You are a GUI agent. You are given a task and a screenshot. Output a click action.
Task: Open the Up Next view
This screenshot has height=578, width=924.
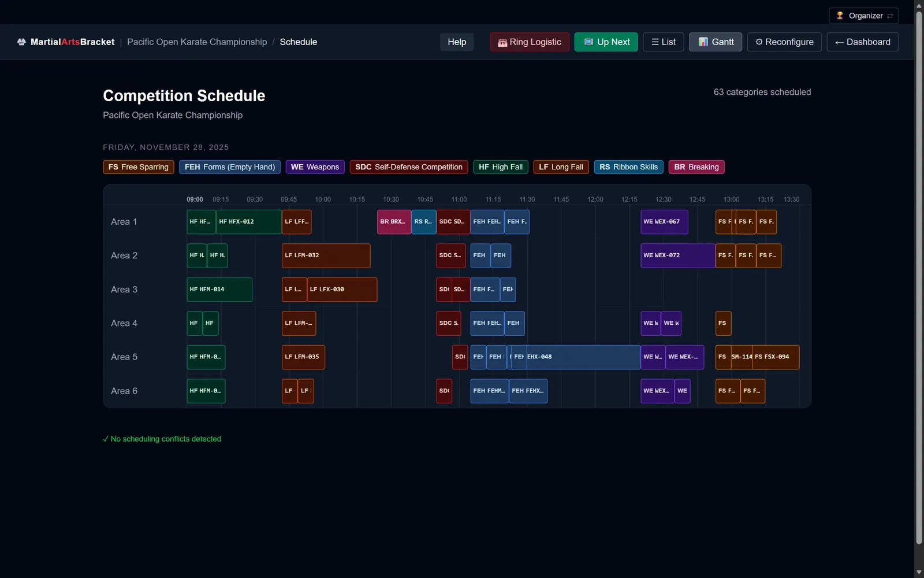[x=606, y=42]
